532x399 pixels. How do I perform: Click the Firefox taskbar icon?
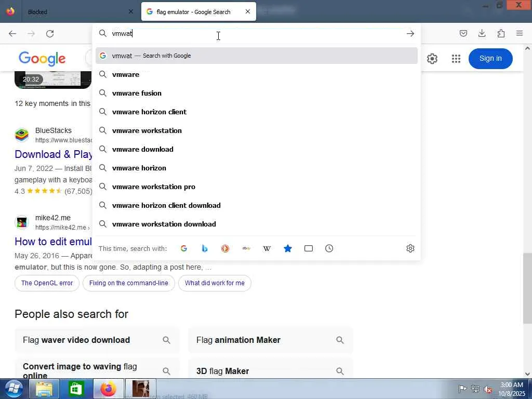click(108, 389)
